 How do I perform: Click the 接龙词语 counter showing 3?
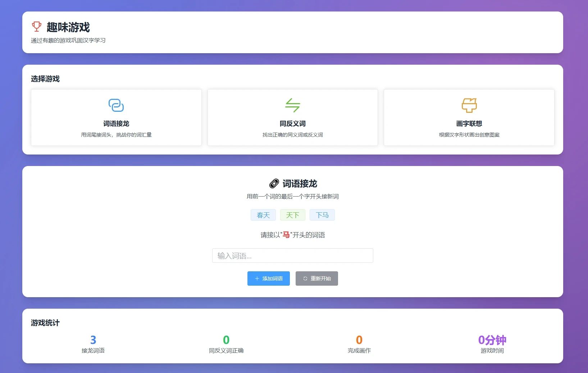(x=94, y=342)
